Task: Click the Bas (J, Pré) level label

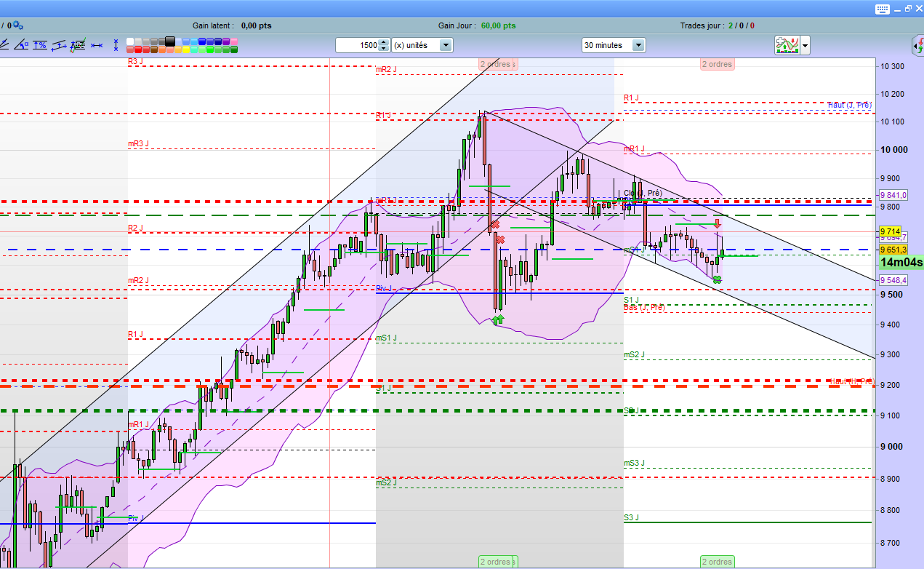Action: click(x=644, y=308)
